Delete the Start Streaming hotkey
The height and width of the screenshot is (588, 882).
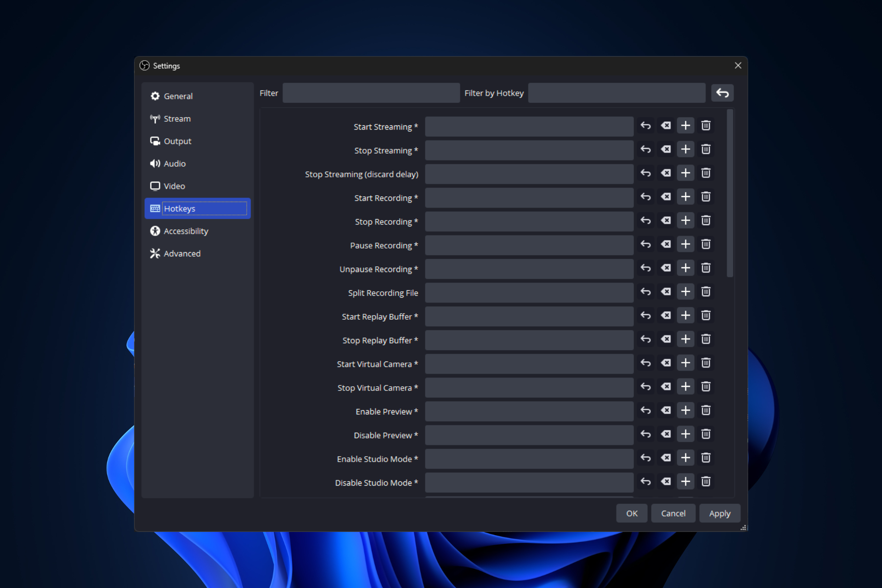706,125
